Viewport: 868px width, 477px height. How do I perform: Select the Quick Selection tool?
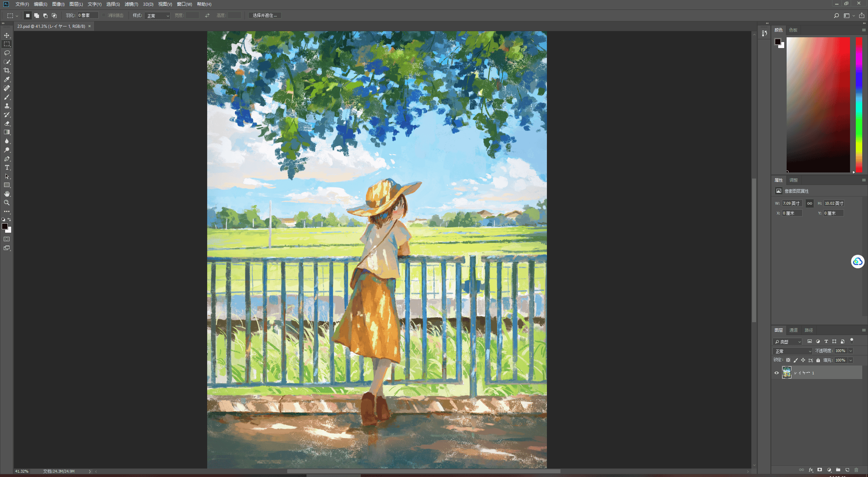[7, 62]
